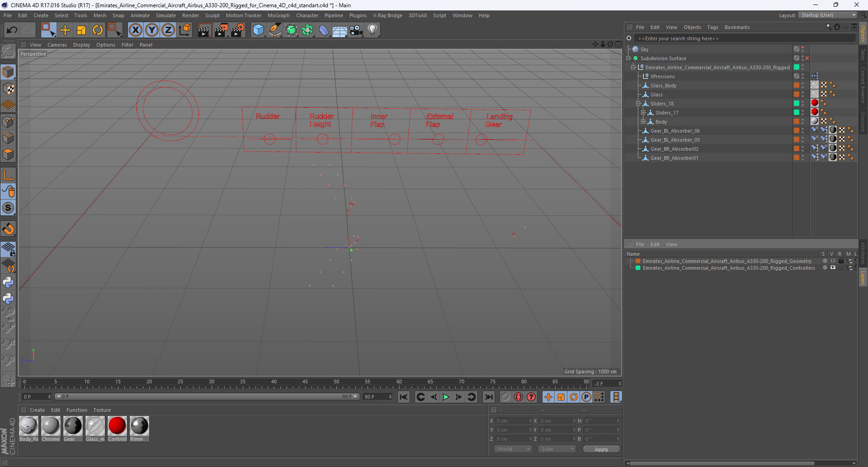The image size is (868, 467).
Task: Open the Takes side tab
Action: [863, 54]
